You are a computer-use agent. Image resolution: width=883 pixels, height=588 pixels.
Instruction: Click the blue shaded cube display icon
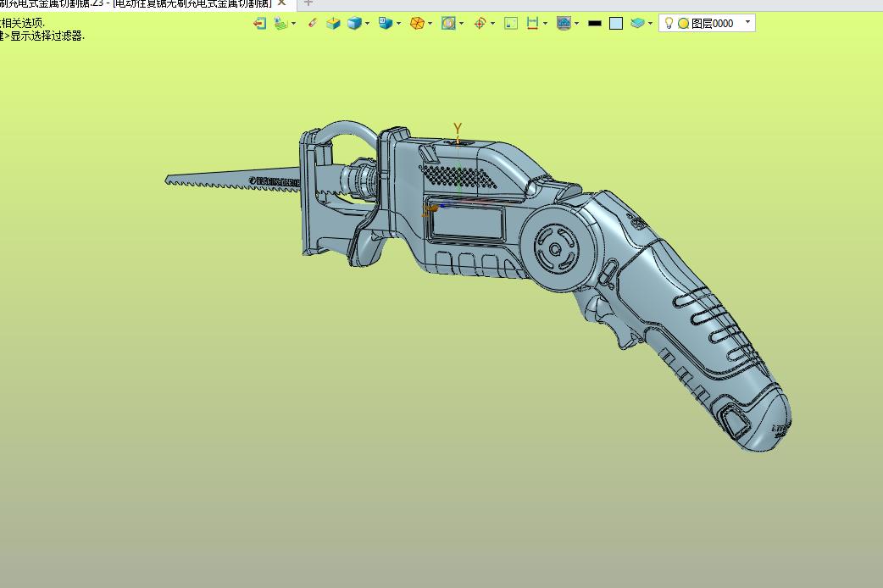coord(354,23)
